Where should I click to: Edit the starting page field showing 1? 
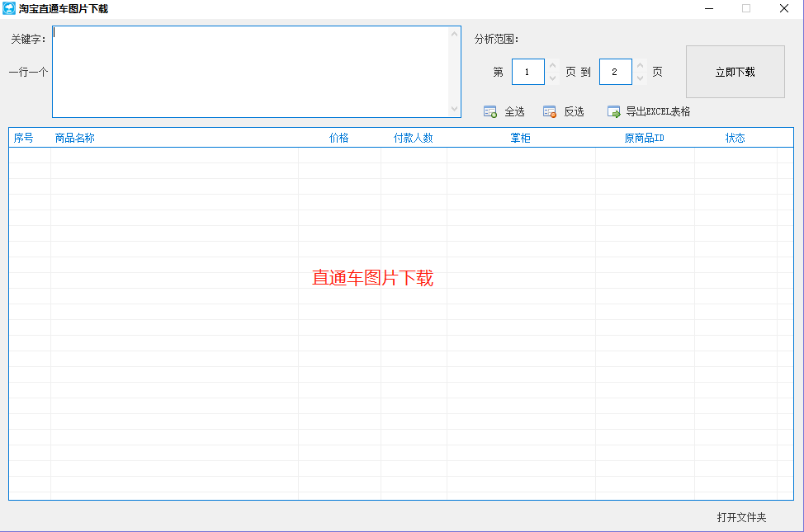[528, 72]
